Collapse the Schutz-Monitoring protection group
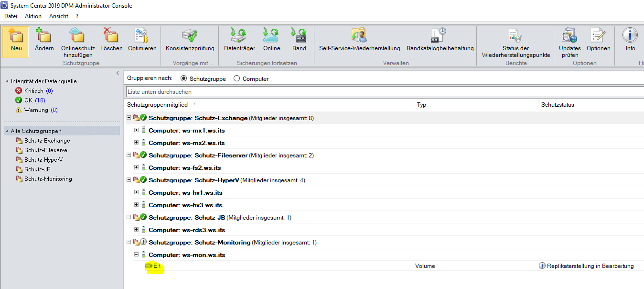The image size is (644, 289). [129, 242]
